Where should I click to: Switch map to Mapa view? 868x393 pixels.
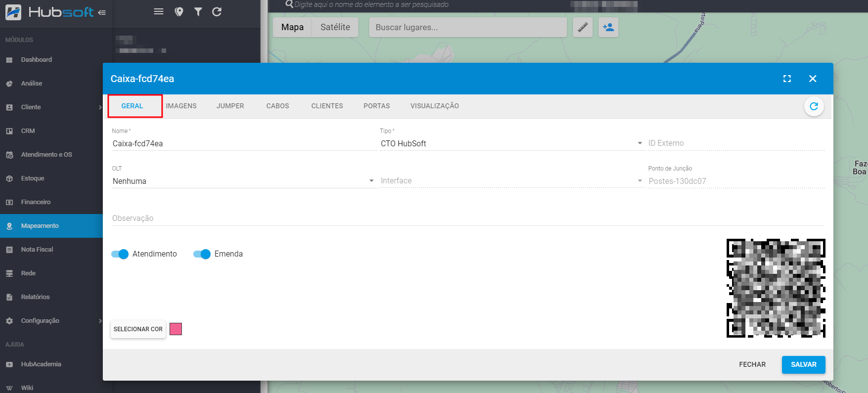click(x=292, y=27)
